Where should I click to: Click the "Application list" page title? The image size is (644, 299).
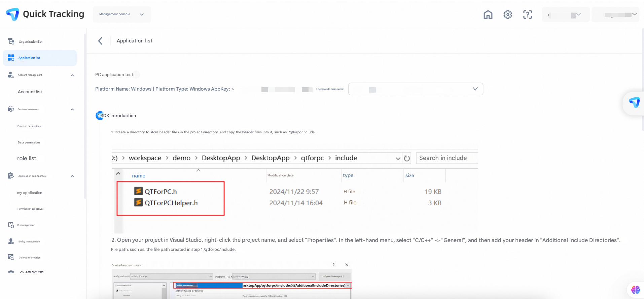(135, 41)
